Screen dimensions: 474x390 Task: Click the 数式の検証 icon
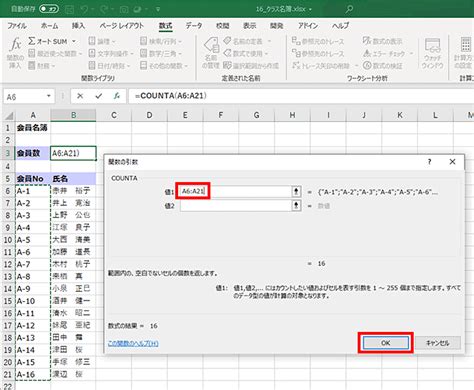tap(367, 66)
